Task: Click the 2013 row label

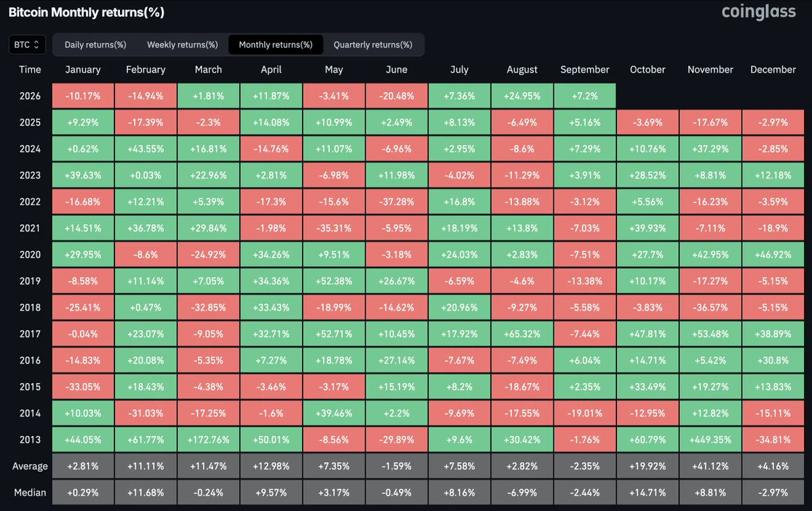Action: [x=30, y=439]
